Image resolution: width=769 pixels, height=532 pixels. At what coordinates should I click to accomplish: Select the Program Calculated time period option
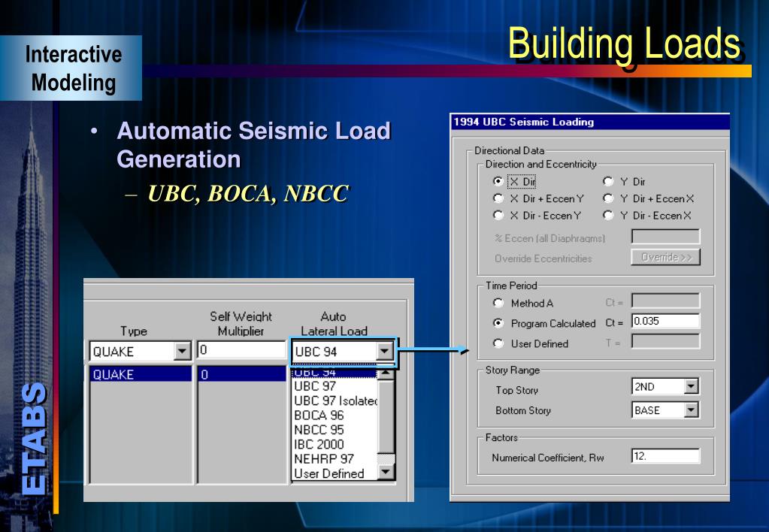[x=498, y=323]
